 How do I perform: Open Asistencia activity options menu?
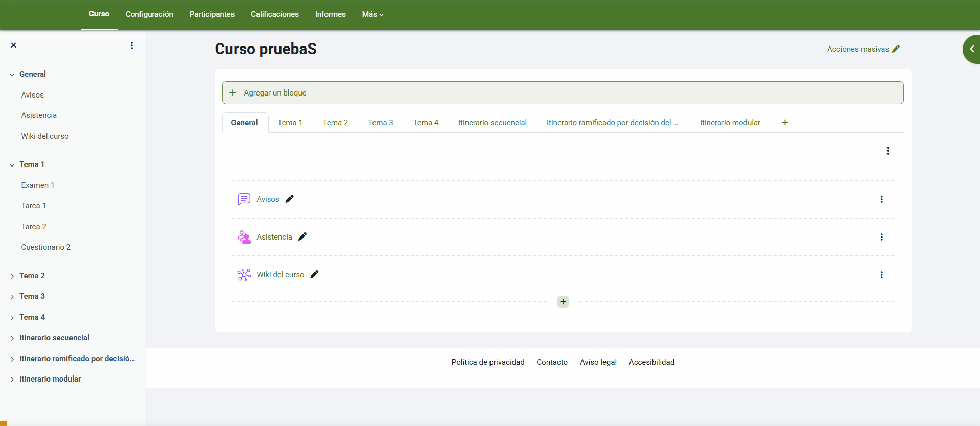point(882,237)
